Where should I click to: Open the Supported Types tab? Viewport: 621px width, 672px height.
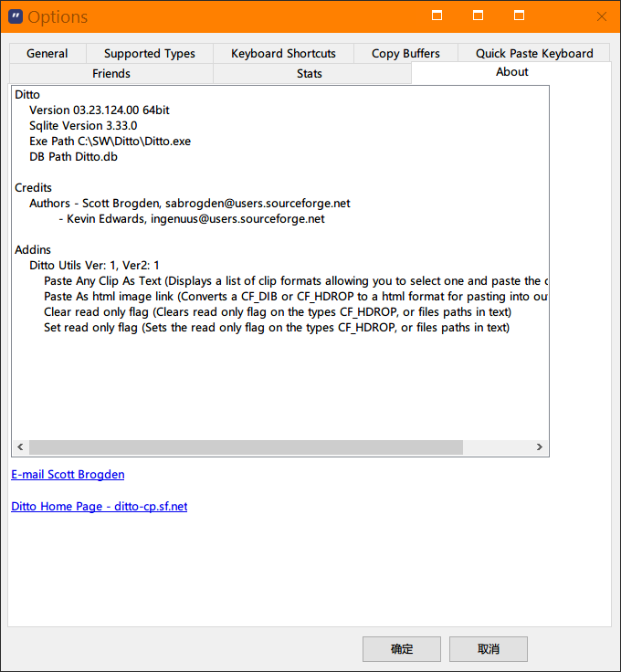[150, 53]
